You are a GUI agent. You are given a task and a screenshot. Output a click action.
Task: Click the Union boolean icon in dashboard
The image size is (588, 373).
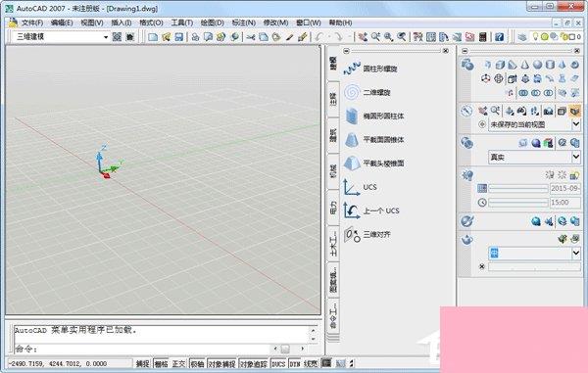(523, 92)
